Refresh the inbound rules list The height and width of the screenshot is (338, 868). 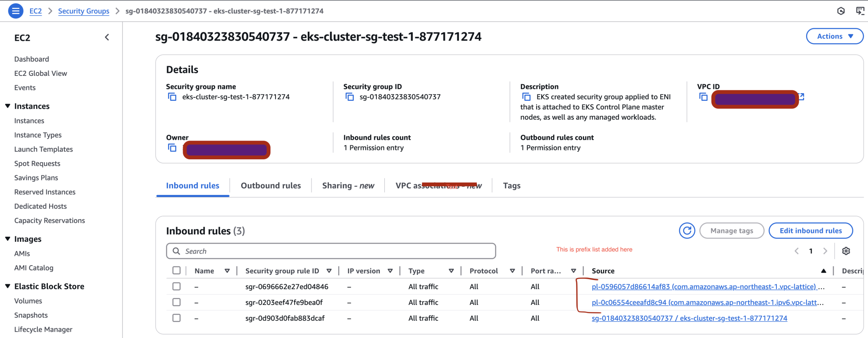click(687, 231)
